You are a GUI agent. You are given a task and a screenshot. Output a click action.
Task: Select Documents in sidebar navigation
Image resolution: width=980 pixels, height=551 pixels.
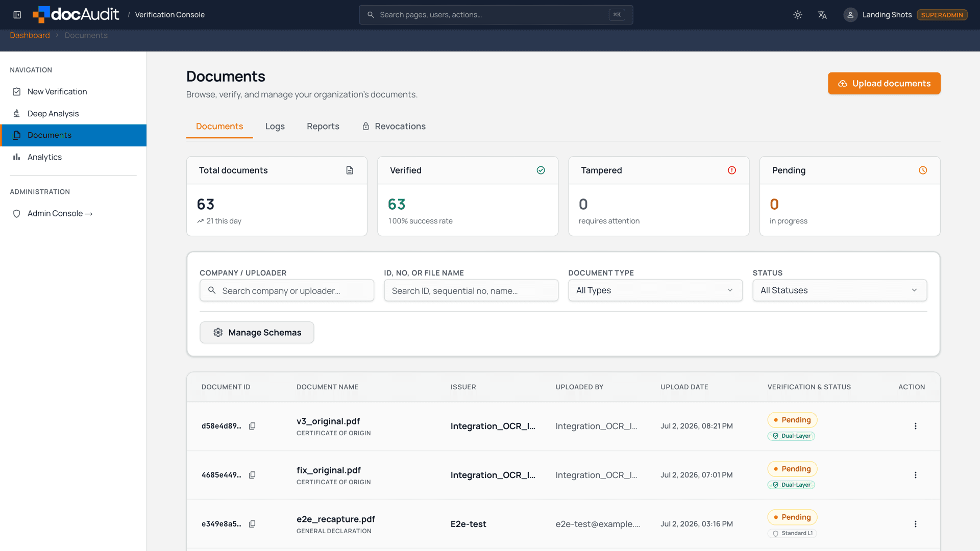tap(73, 135)
